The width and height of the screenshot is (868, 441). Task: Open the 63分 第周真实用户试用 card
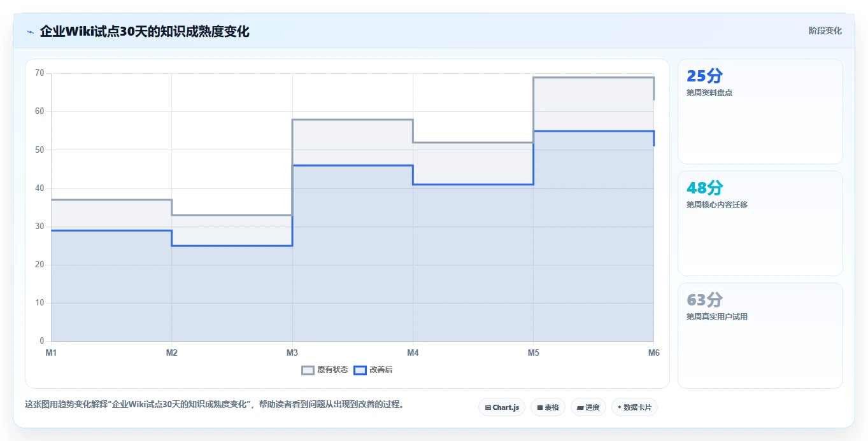coord(760,335)
